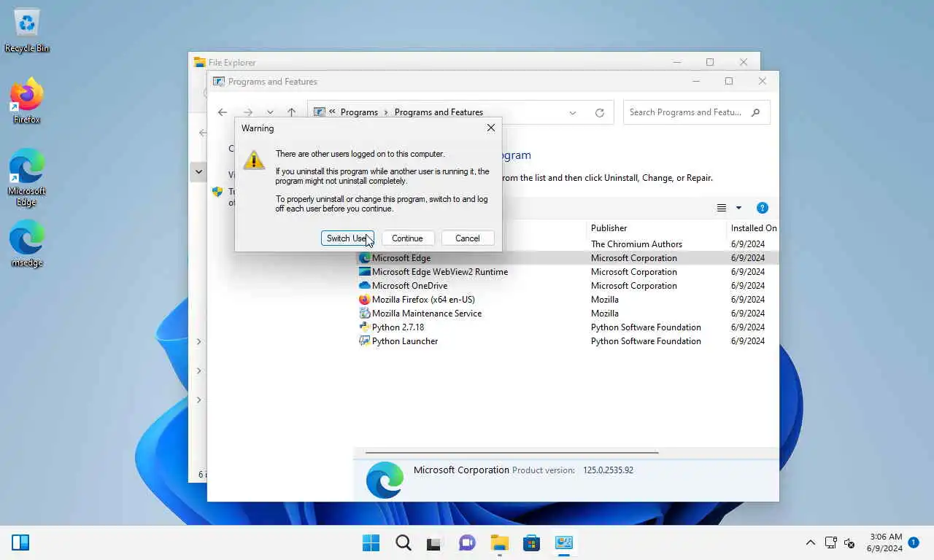The height and width of the screenshot is (560, 934).
Task: Click Mozilla Maintenance Service list icon
Action: 365,314
